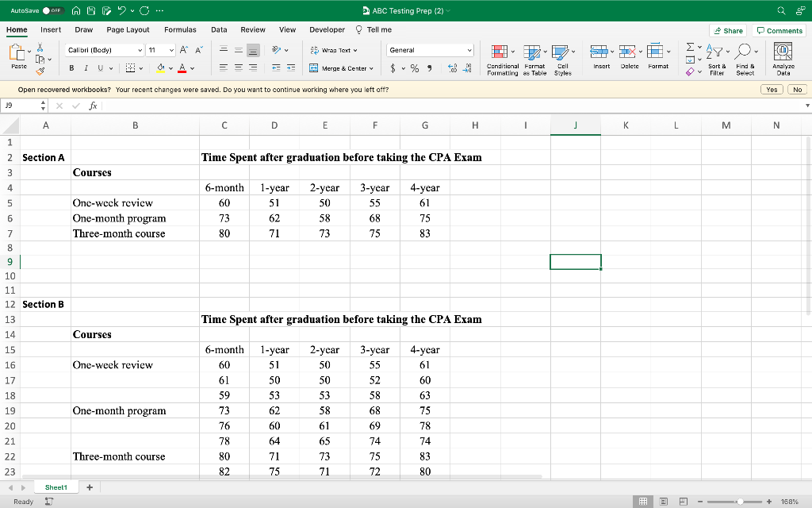Click the add new sheet plus button
This screenshot has height=508, width=812.
pos(90,487)
